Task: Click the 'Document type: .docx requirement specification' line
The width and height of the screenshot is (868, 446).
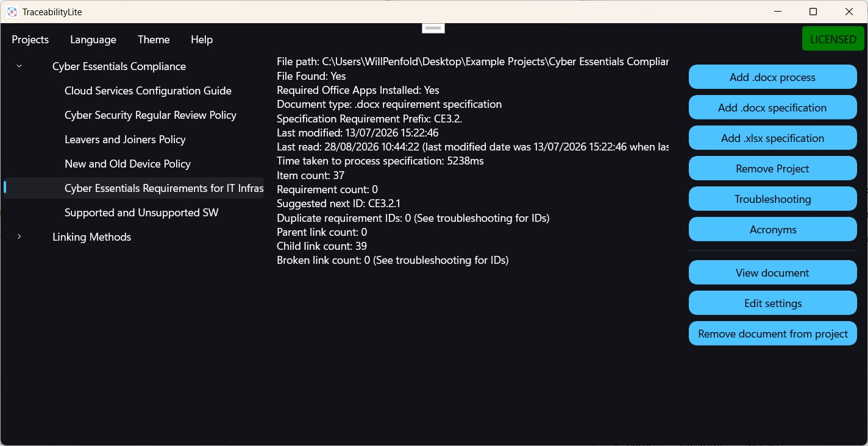Action: click(389, 104)
